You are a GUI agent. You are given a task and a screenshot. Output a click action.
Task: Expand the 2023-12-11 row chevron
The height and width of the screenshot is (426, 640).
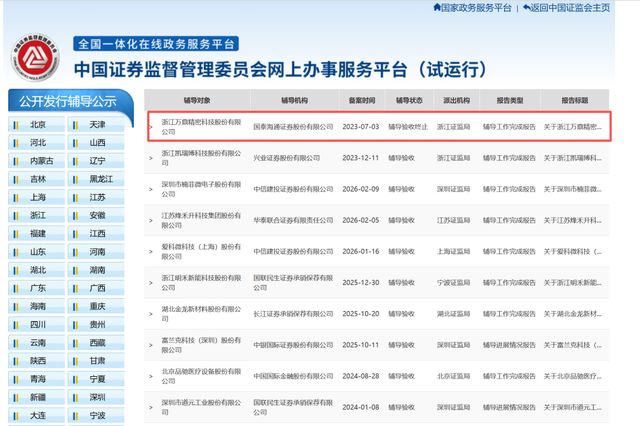[x=151, y=158]
